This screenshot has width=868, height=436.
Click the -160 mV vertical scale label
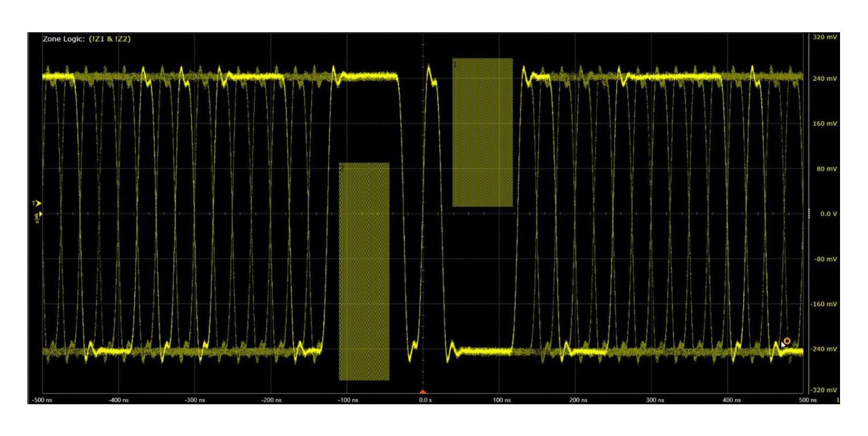pyautogui.click(x=824, y=304)
